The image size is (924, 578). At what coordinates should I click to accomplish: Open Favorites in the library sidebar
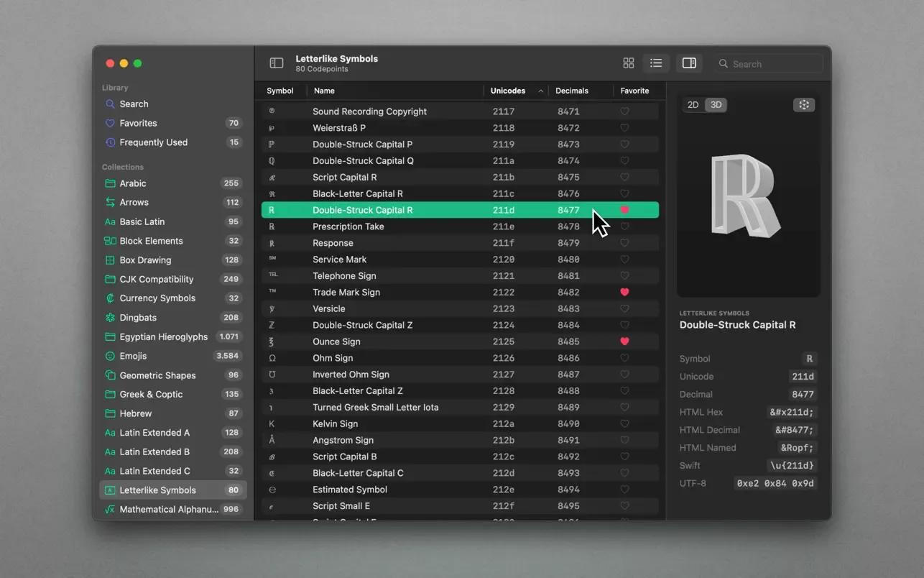tap(138, 123)
